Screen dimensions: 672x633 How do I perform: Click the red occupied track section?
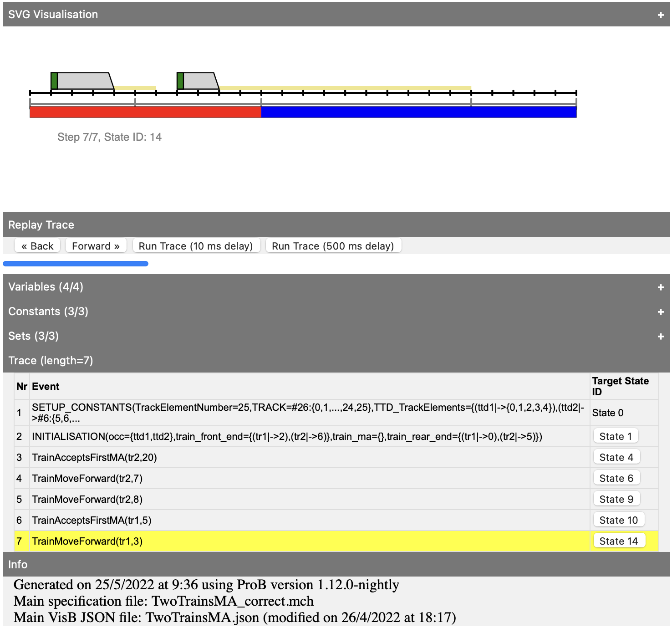click(x=145, y=112)
